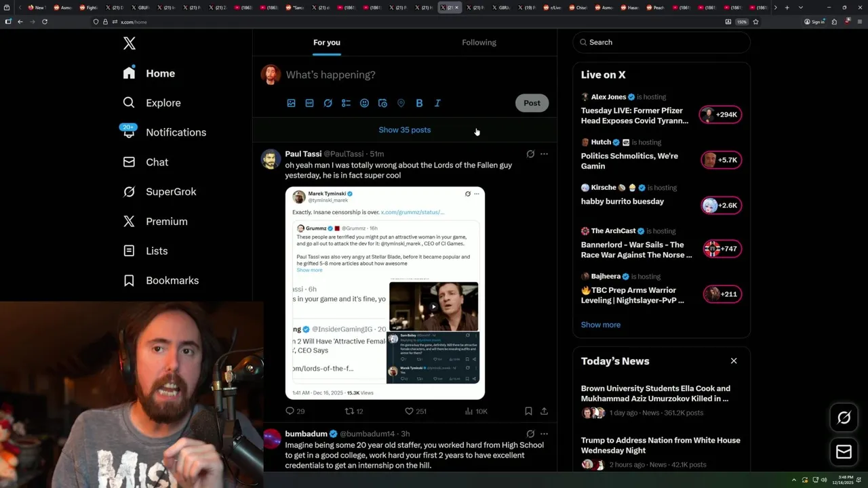Screen dimensions: 868x488
Task: Open Chat envelope in sidebar
Action: (129, 162)
